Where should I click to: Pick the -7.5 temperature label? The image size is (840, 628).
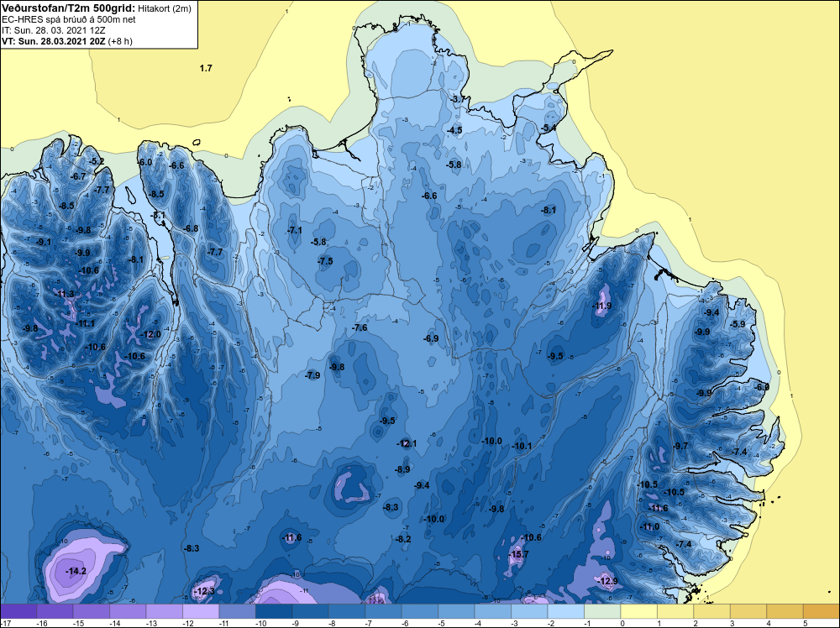point(324,261)
